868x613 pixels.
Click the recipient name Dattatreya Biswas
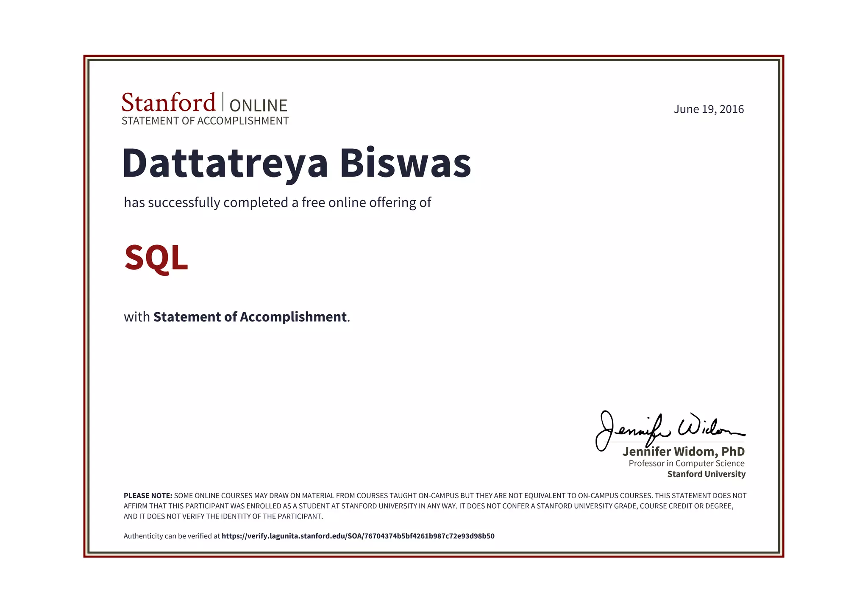[x=296, y=163]
